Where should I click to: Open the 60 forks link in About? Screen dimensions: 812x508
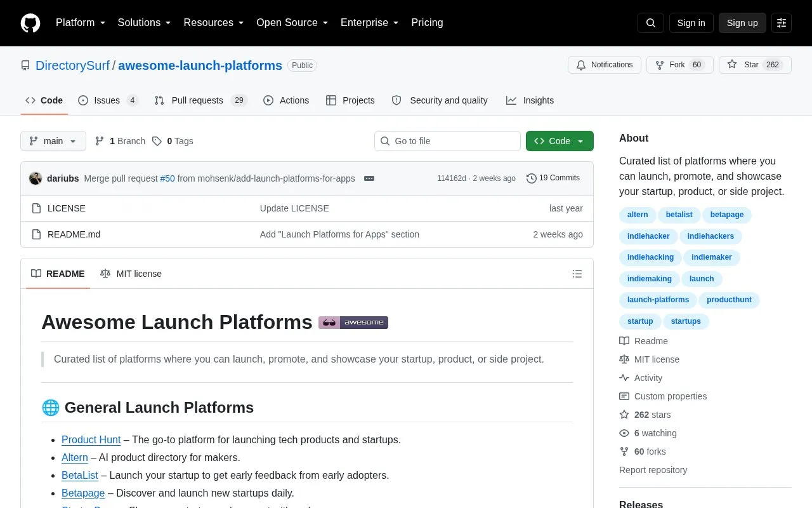[643, 451]
